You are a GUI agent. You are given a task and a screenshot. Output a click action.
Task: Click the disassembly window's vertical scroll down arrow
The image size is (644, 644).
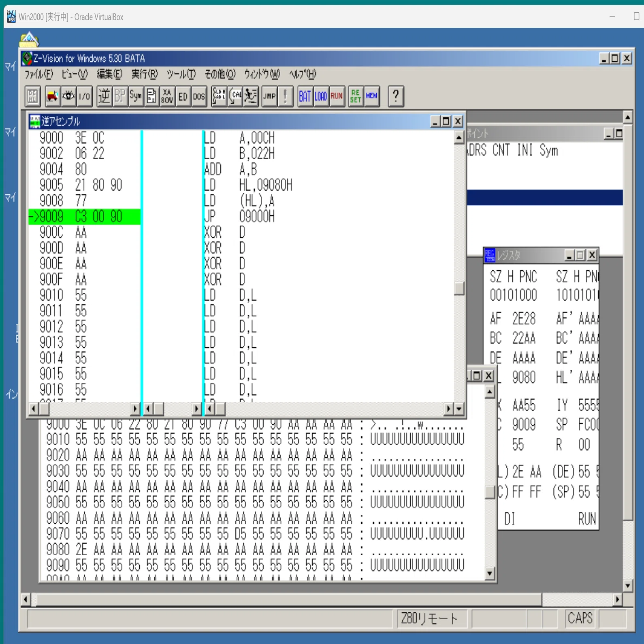click(459, 409)
